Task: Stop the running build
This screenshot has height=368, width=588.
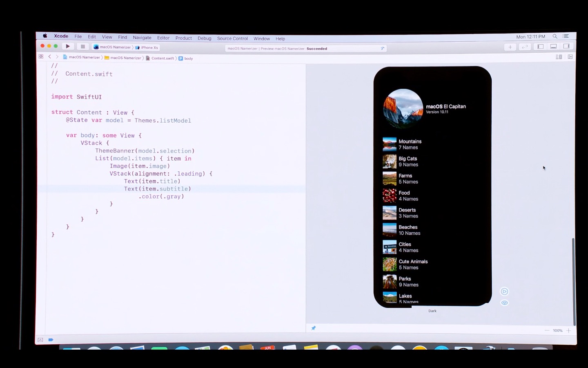Action: coord(82,47)
